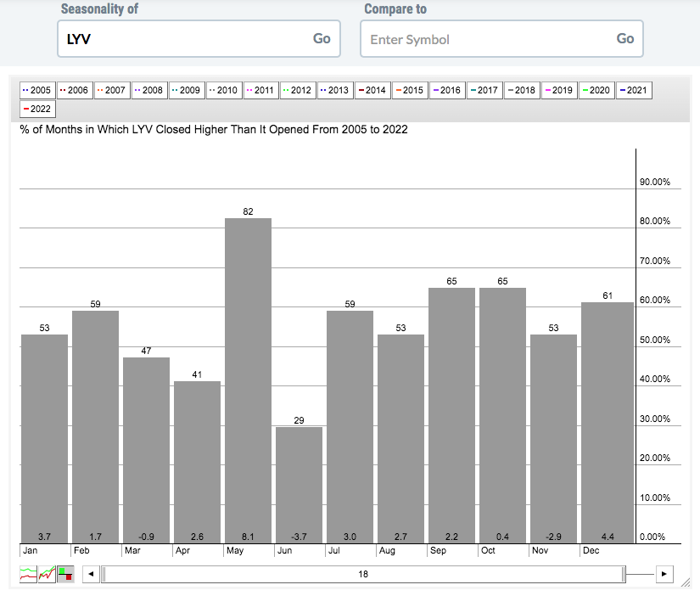Image resolution: width=700 pixels, height=596 pixels.
Task: Click Go in the Compare to box
Action: pyautogui.click(x=625, y=39)
